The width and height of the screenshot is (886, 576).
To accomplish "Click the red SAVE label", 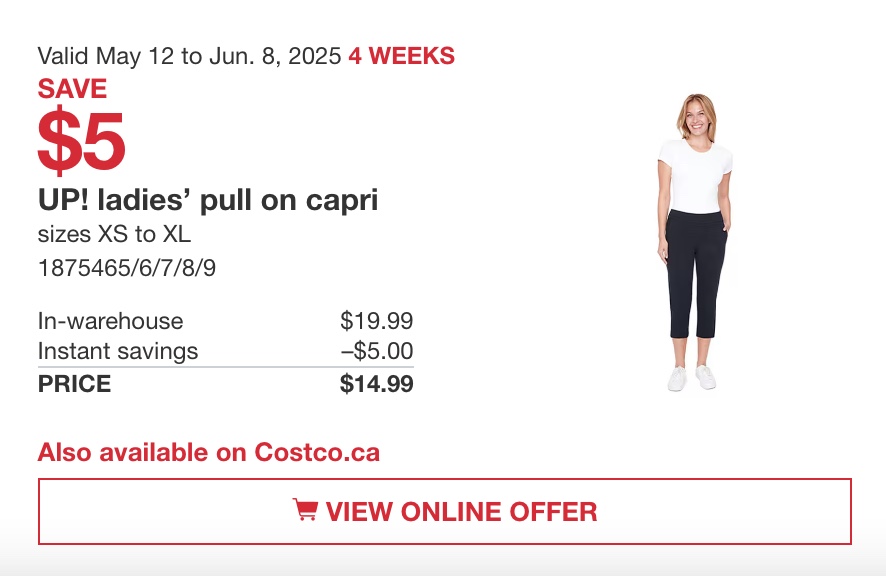I will tap(72, 89).
